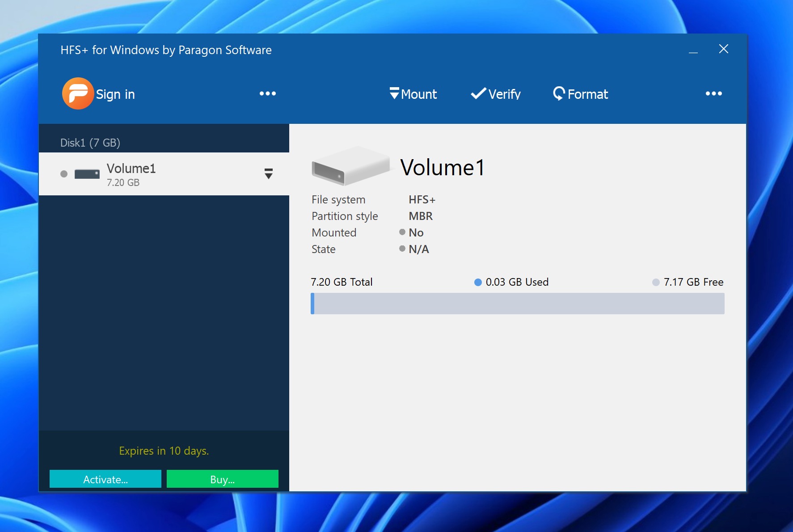This screenshot has height=532, width=793.
Task: Click the Activate... button
Action: [105, 479]
